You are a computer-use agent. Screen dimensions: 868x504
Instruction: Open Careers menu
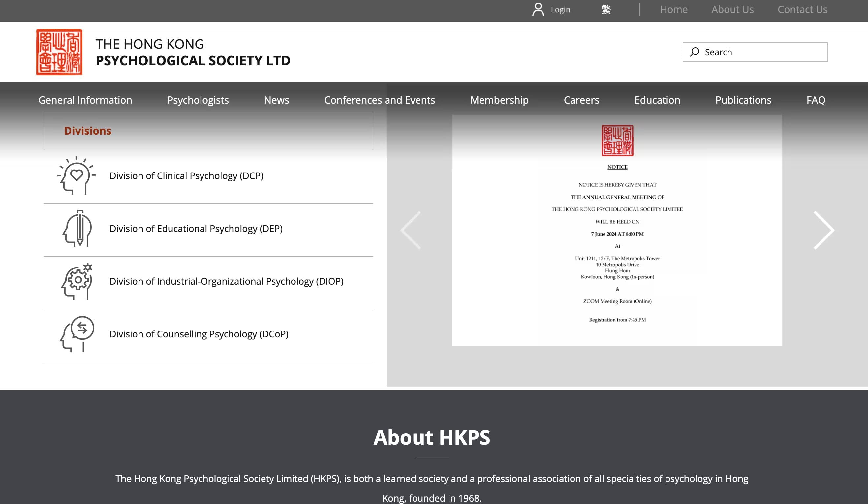click(x=581, y=100)
